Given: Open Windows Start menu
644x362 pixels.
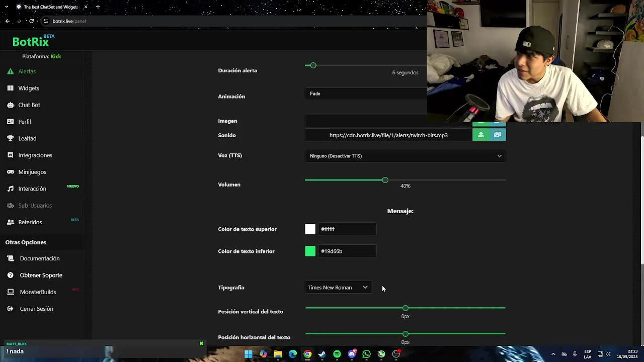Looking at the screenshot, I should pos(248,354).
